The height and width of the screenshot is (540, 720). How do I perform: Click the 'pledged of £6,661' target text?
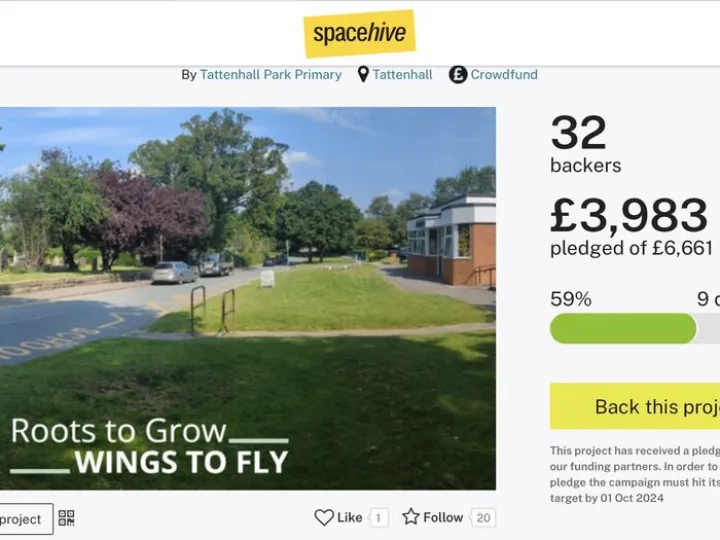631,248
